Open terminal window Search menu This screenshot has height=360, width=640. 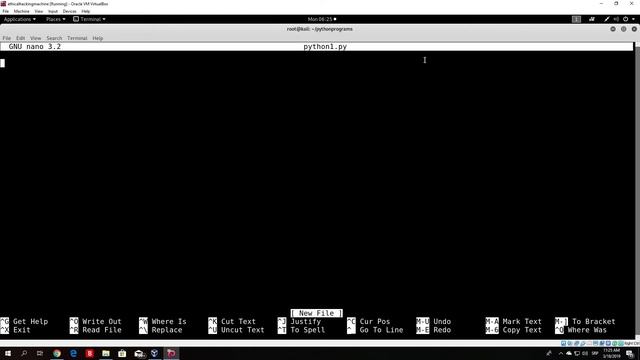tap(54, 38)
